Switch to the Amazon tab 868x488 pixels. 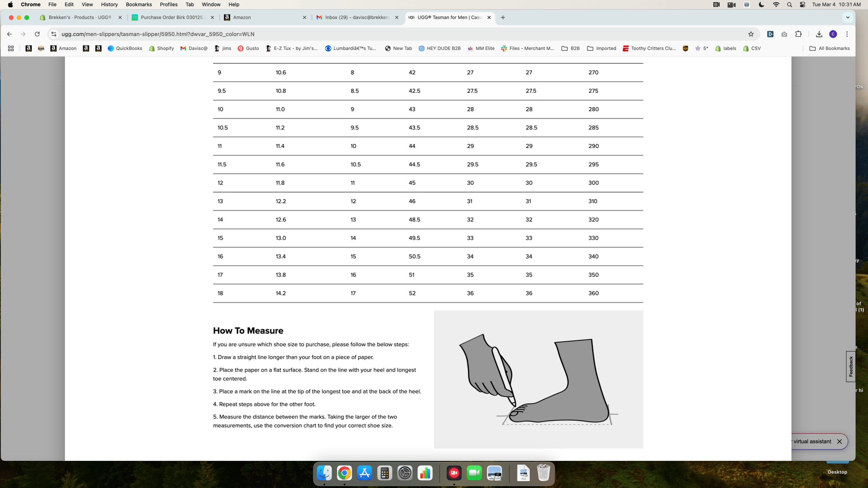pyautogui.click(x=263, y=17)
